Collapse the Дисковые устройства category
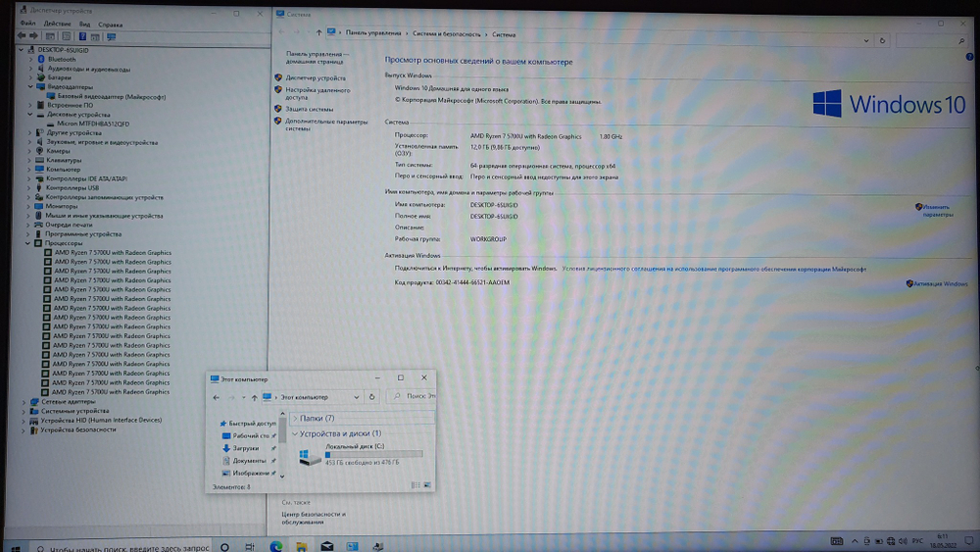Viewport: 980px width, 552px height. (29, 115)
